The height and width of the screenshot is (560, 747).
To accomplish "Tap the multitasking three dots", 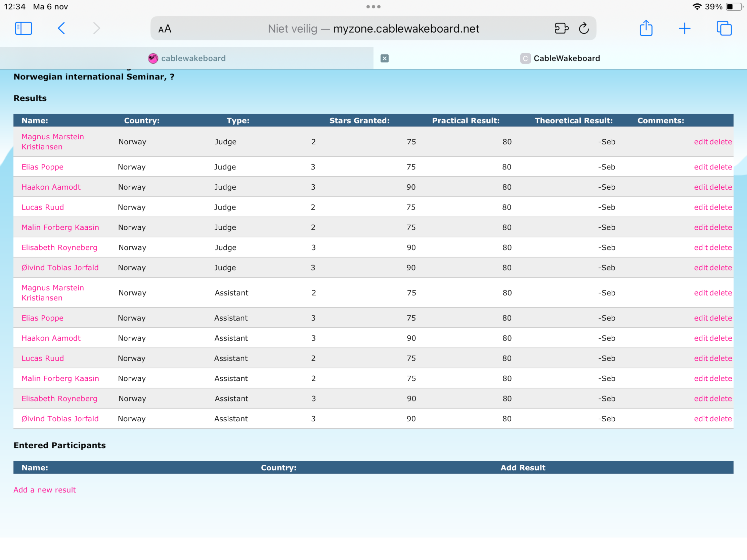I will coord(373,7).
